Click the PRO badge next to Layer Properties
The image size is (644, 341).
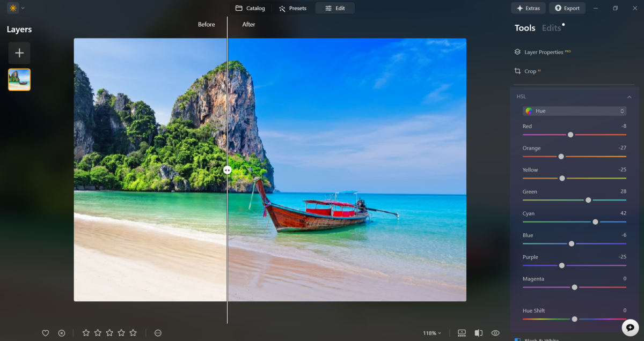[568, 51]
